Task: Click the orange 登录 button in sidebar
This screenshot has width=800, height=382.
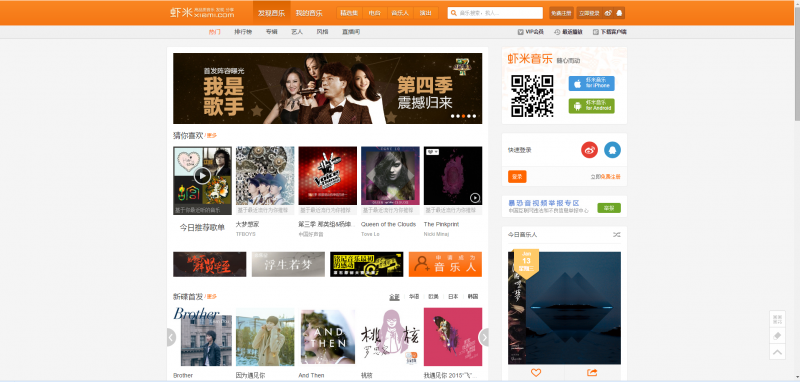Action: 517,176
